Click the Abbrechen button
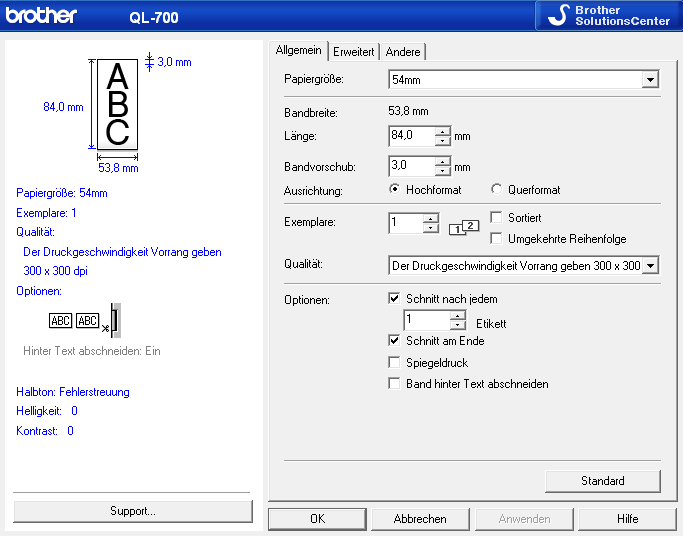683x536 pixels. pos(420,519)
